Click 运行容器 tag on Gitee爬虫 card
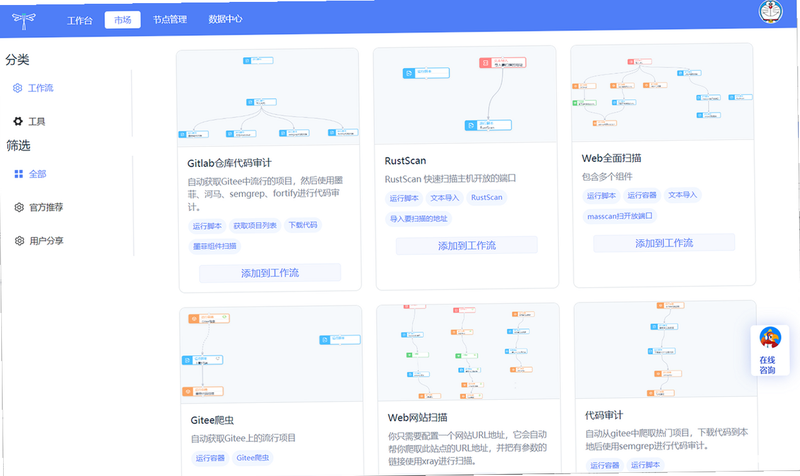The image size is (800, 476). [210, 458]
